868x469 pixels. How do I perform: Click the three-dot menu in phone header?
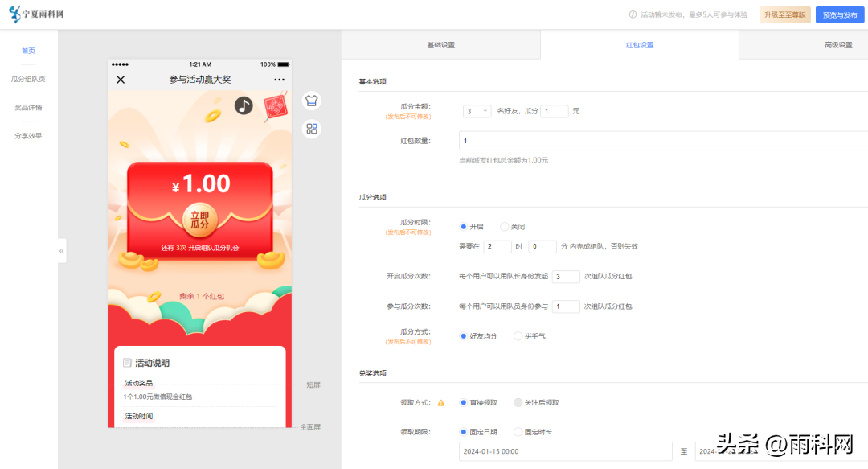coord(279,80)
